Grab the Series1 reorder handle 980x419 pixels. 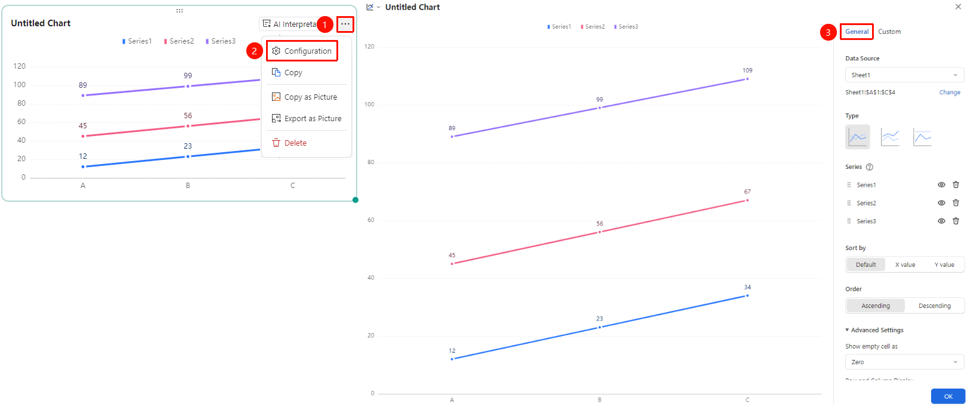[849, 185]
